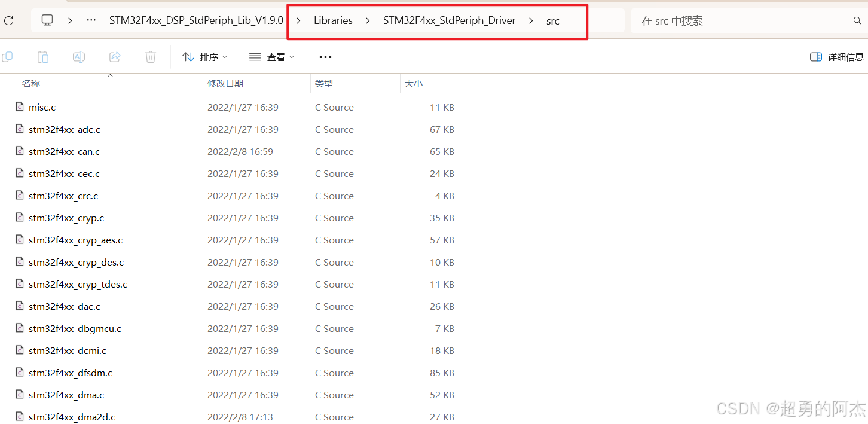This screenshot has width=868, height=424.
Task: Click the Copy toolbar icon
Action: point(7,57)
